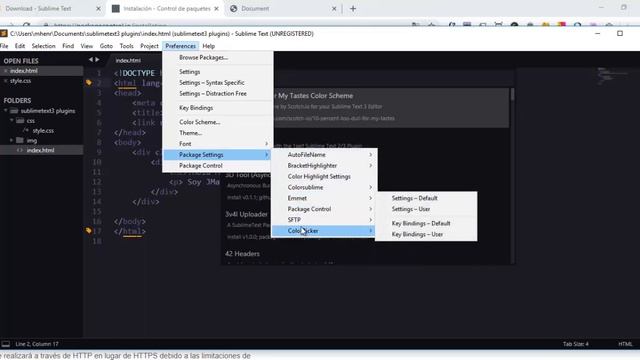The width and height of the screenshot is (640, 360).
Task: Open the View menu
Action: pyautogui.click(x=87, y=46)
